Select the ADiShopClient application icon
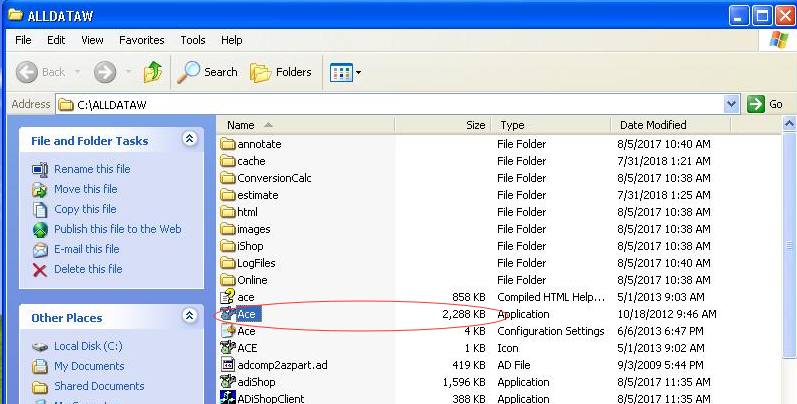 pos(228,397)
